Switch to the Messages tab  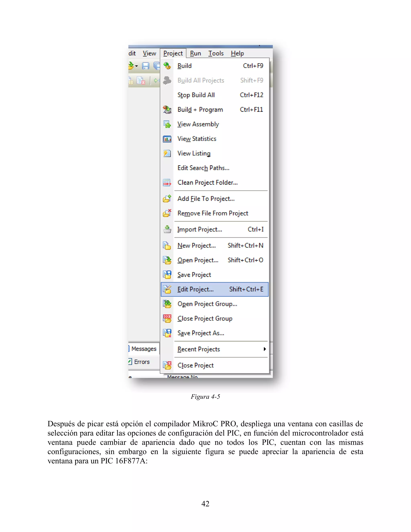(144, 349)
